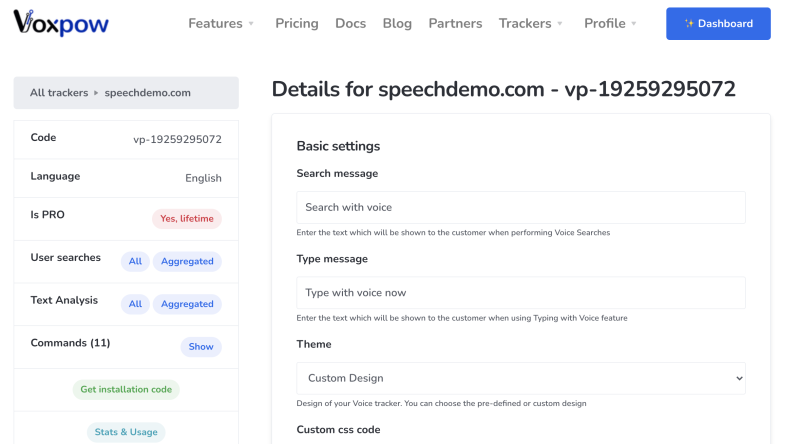Open the Features dropdown menu
The width and height of the screenshot is (800, 444).
pyautogui.click(x=221, y=23)
